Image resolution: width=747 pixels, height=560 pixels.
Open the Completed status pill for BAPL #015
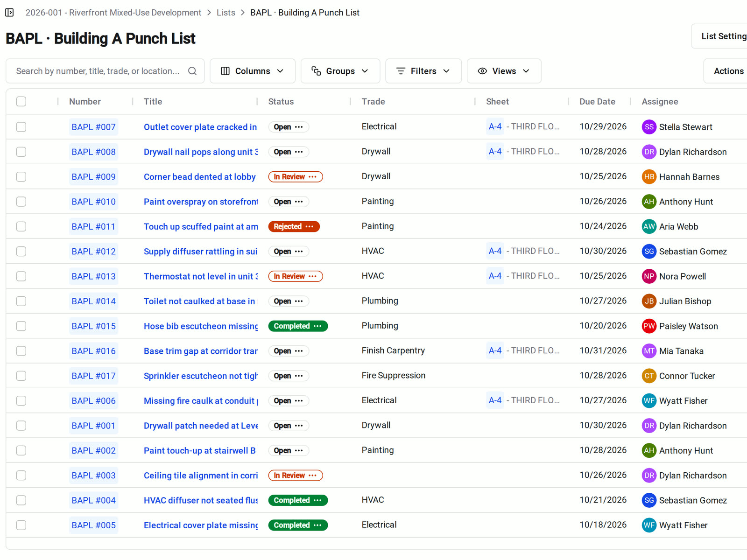[x=298, y=326]
